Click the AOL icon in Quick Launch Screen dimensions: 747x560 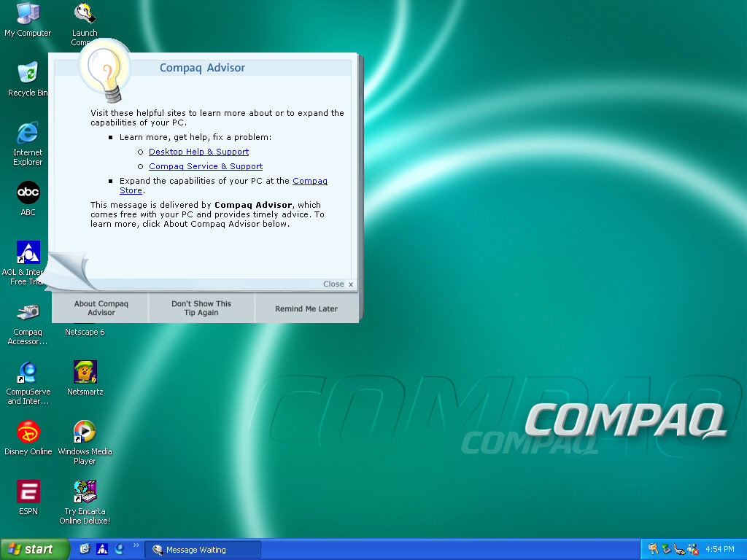coord(102,549)
